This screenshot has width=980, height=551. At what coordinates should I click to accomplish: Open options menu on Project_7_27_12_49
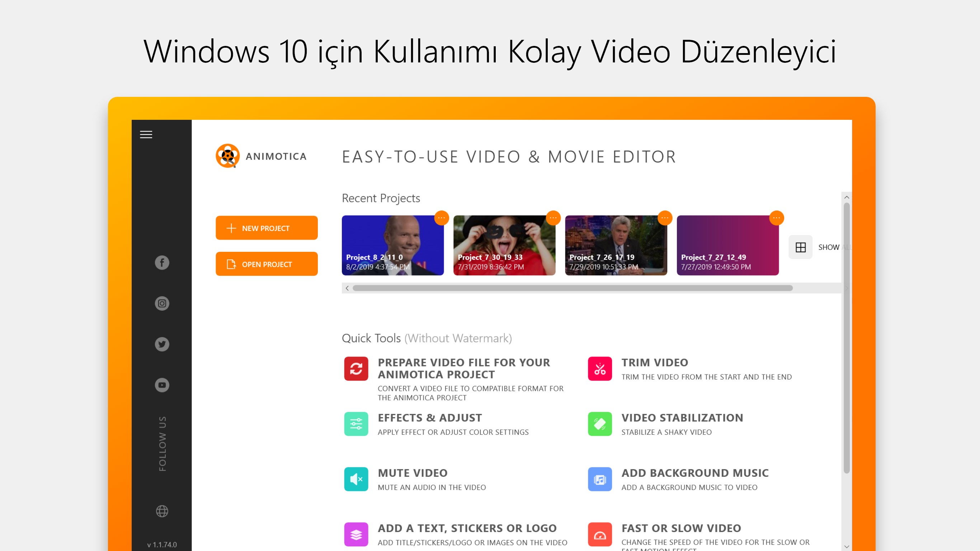click(x=776, y=218)
